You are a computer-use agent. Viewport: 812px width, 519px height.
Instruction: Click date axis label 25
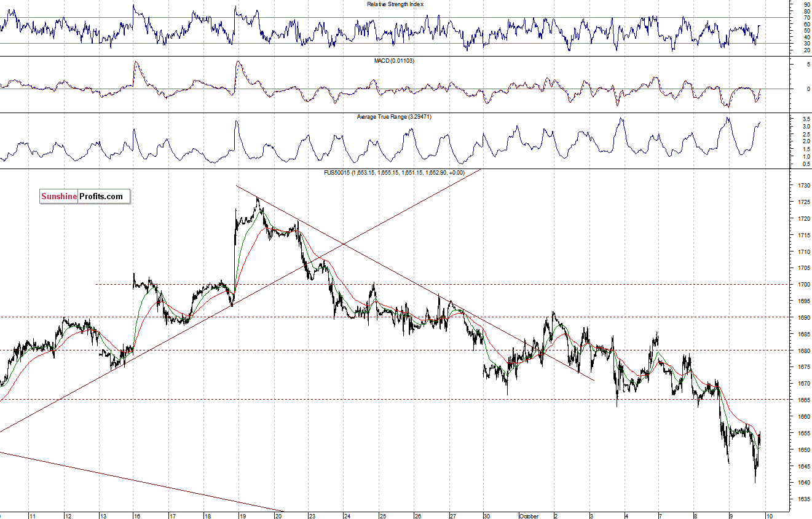point(382,516)
